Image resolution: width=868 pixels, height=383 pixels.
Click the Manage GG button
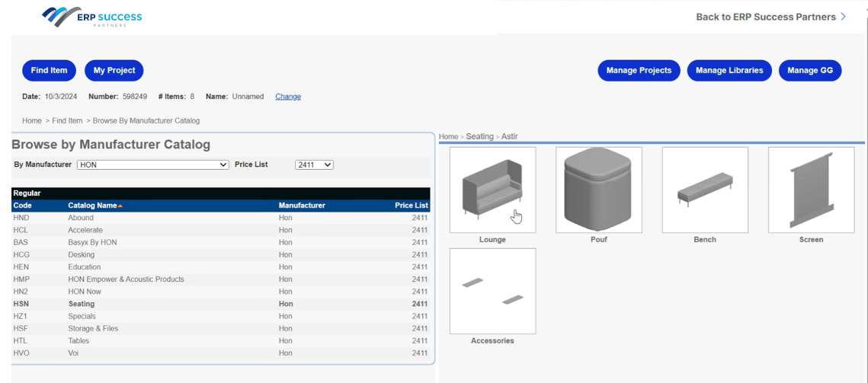[x=810, y=70]
